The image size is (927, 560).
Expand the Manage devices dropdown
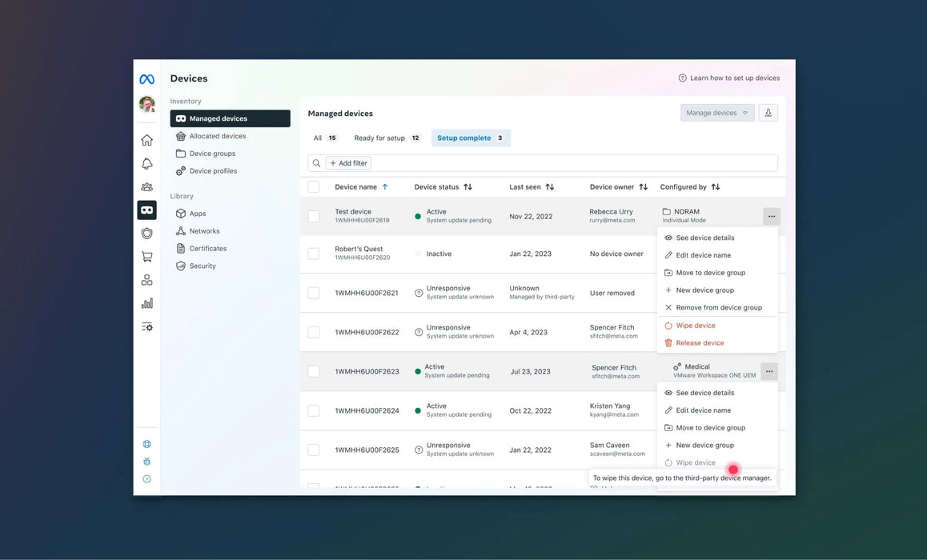(716, 113)
